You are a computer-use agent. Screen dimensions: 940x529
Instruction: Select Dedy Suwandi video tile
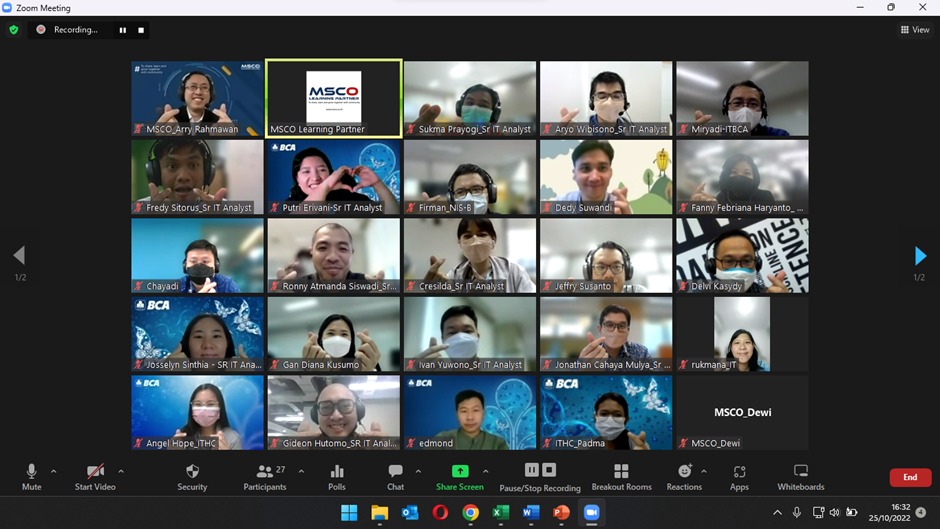(606, 177)
